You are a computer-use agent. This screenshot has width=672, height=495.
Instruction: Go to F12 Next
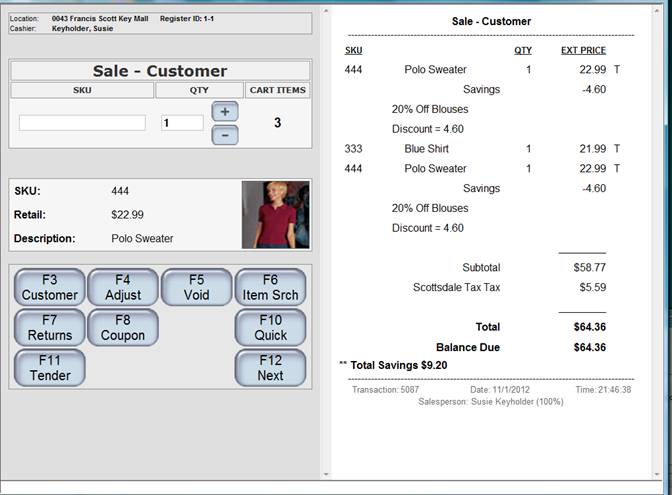[x=270, y=367]
